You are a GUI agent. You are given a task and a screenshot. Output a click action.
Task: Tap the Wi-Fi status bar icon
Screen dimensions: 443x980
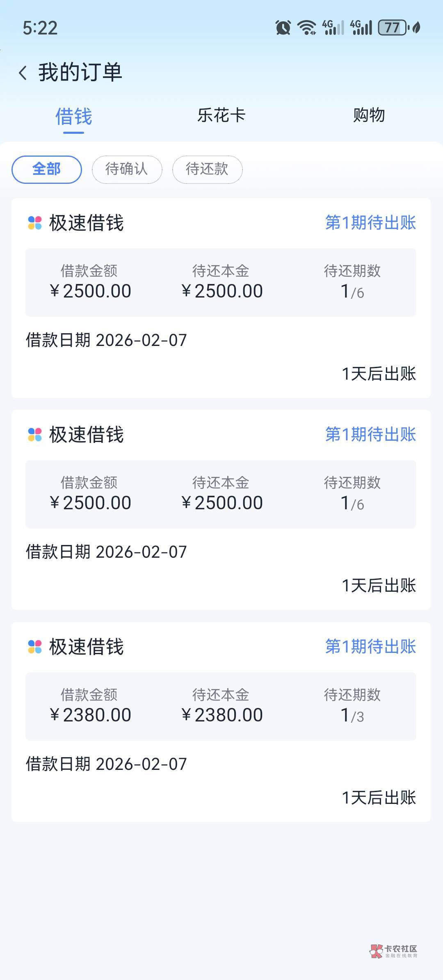(x=307, y=28)
